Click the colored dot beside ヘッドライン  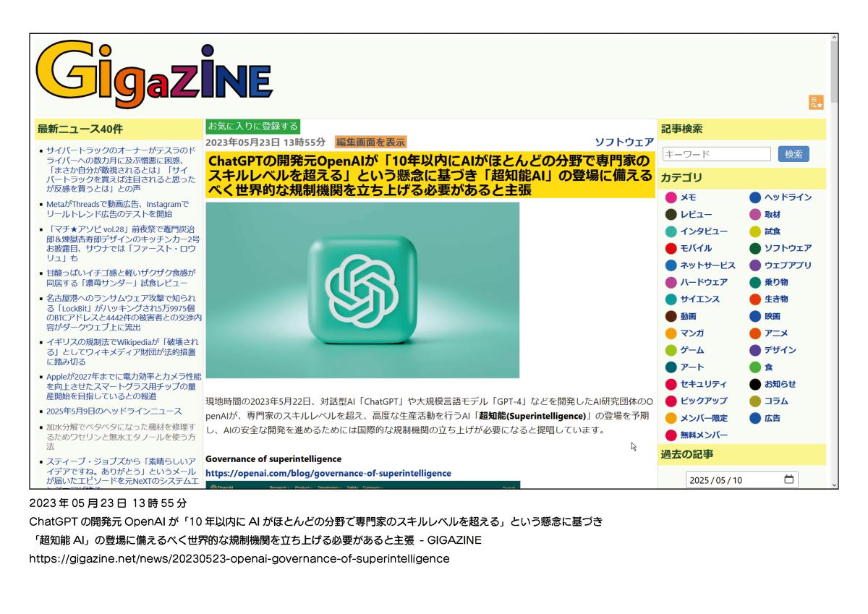point(755,197)
